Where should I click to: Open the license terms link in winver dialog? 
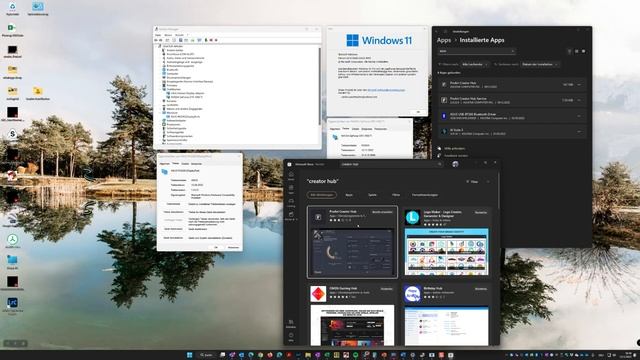click(x=386, y=90)
